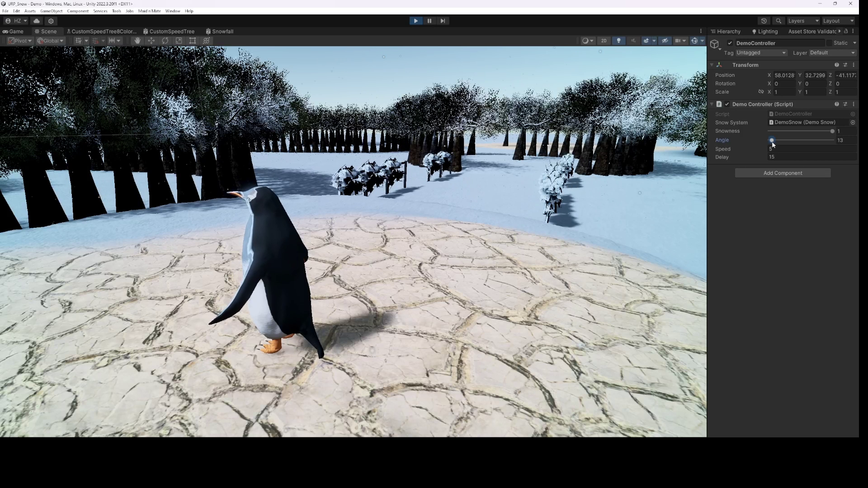The image size is (868, 488).
Task: Open object picker for Snow System field
Action: [x=853, y=122]
